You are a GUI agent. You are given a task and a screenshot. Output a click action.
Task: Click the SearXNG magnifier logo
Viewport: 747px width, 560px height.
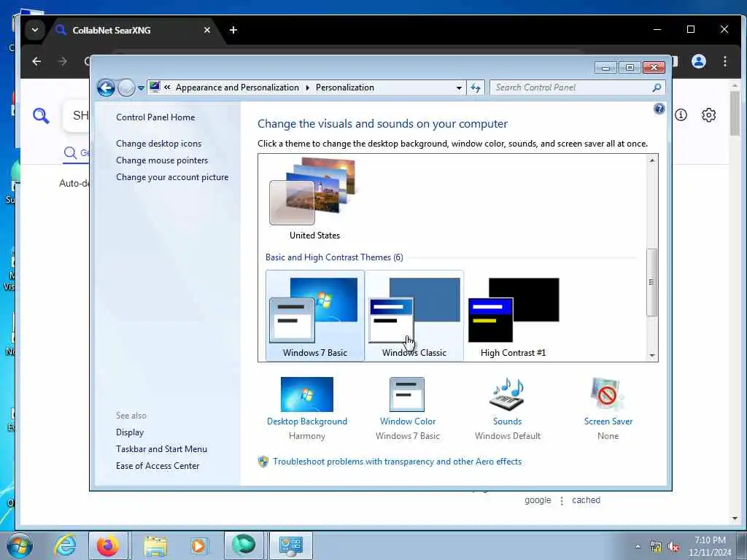pos(41,116)
